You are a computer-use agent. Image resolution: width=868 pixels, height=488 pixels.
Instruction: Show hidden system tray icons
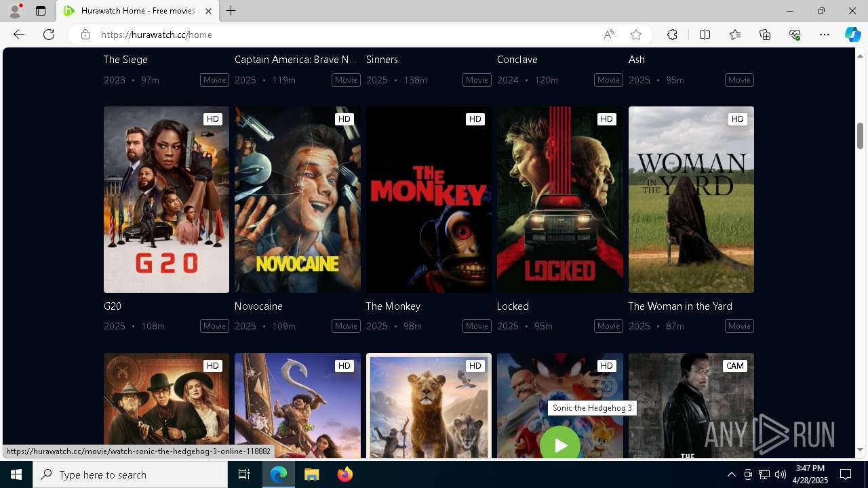(731, 474)
